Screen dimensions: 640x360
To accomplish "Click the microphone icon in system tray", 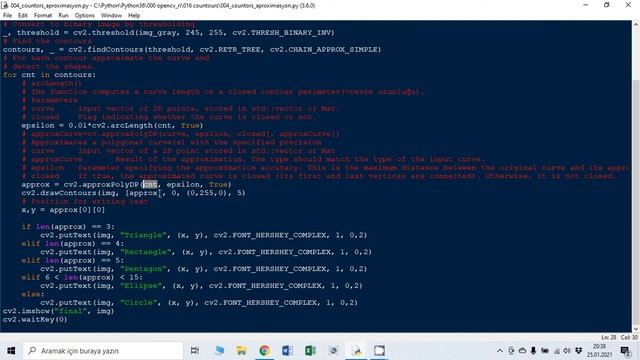I will (x=533, y=351).
